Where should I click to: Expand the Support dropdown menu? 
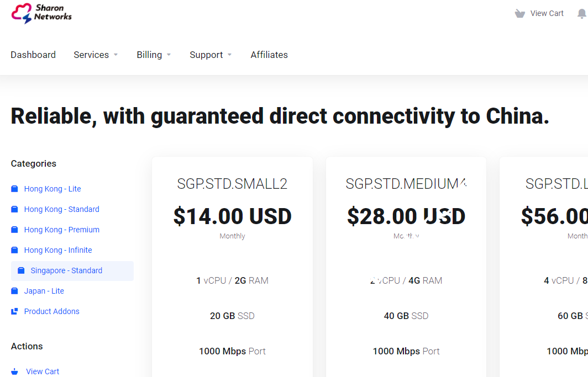[211, 55]
